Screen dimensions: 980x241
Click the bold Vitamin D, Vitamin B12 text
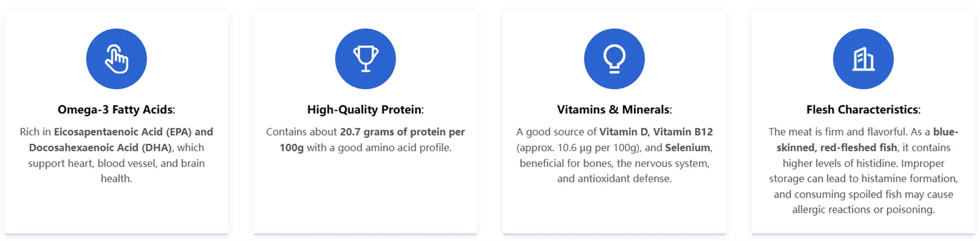(656, 132)
